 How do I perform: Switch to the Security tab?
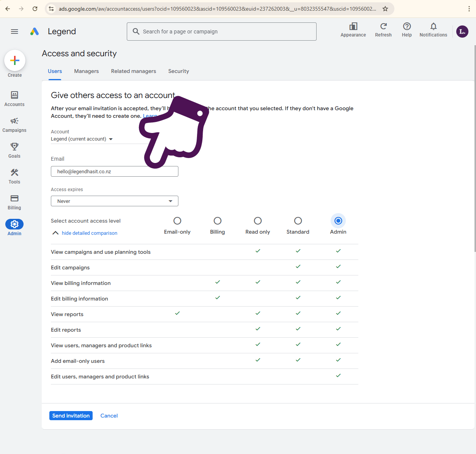pyautogui.click(x=178, y=71)
